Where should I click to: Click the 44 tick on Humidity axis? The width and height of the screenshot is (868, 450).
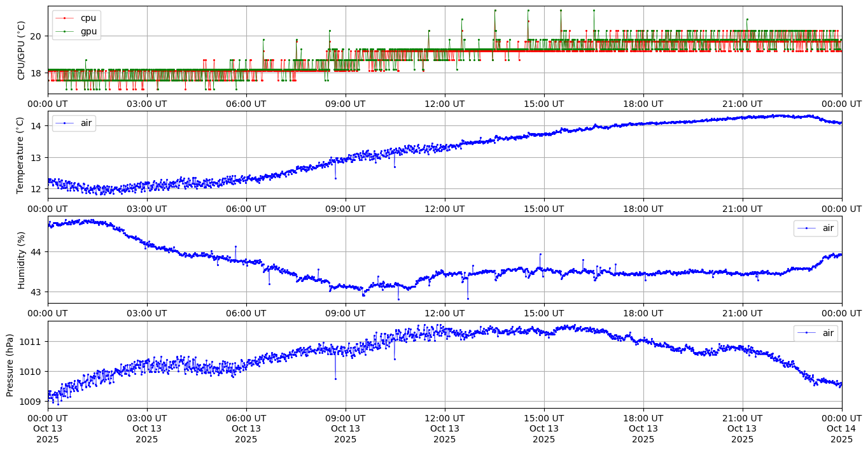coord(37,252)
